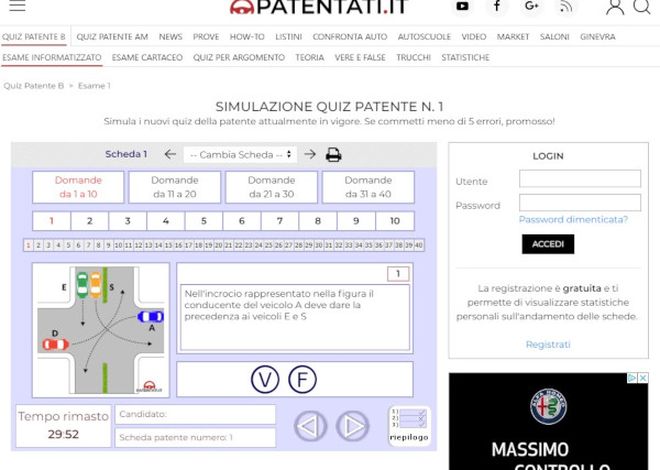Click Quiz Patente B breadcrumb

pos(34,85)
